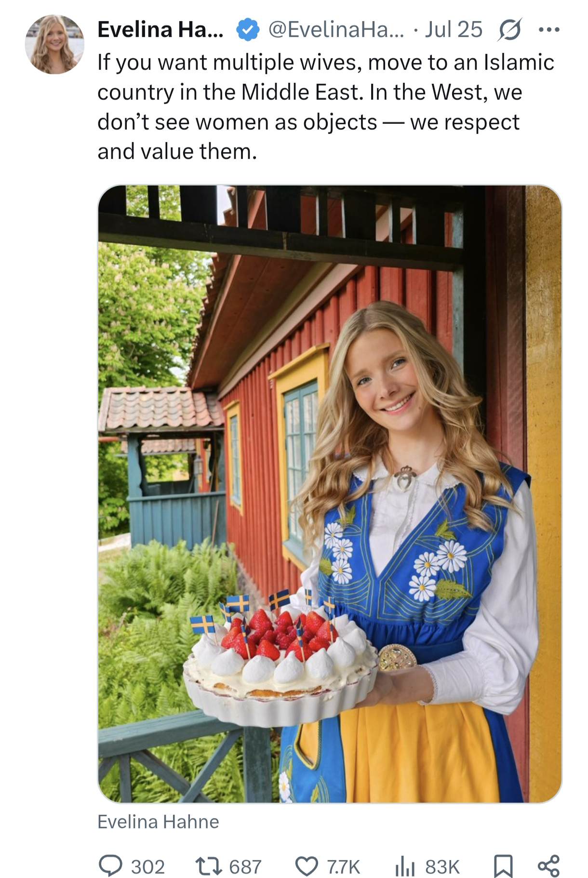Click the repost arrows icon

tap(208, 866)
